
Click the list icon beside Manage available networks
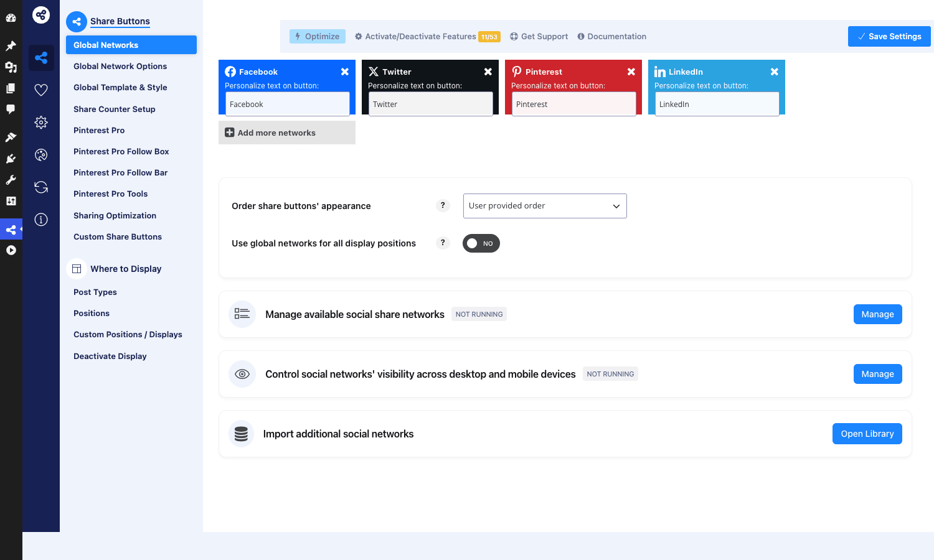pos(242,314)
